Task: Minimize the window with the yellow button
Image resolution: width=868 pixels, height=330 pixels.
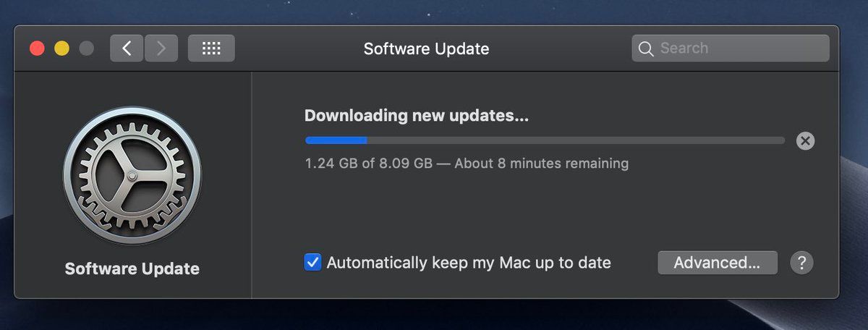Action: tap(62, 48)
